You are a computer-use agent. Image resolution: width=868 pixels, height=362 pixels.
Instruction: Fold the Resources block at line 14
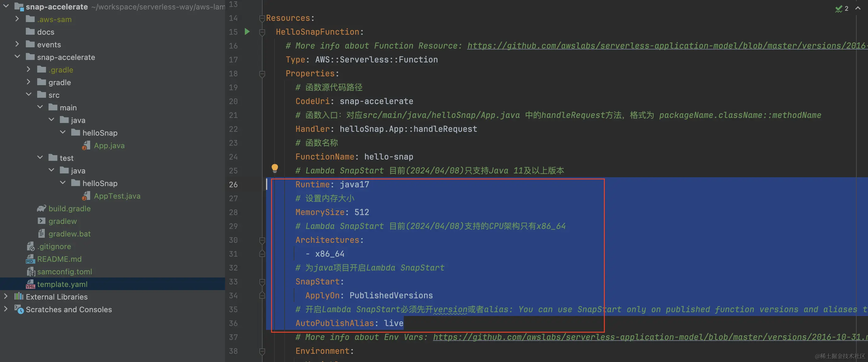(x=262, y=18)
